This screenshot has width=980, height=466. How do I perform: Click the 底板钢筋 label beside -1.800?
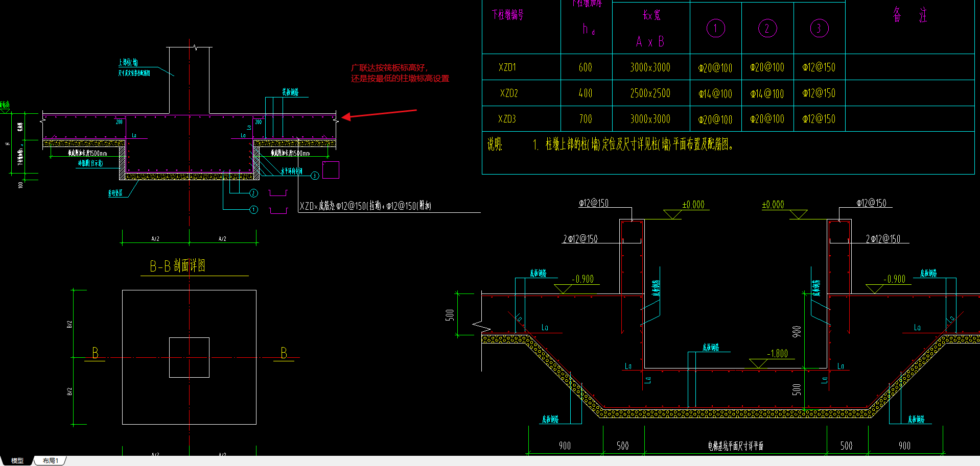(x=711, y=347)
